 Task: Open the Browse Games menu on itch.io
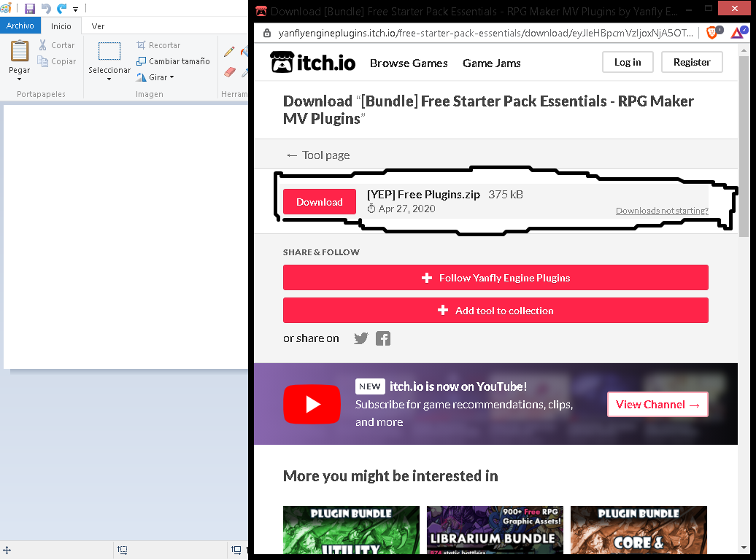tap(408, 63)
